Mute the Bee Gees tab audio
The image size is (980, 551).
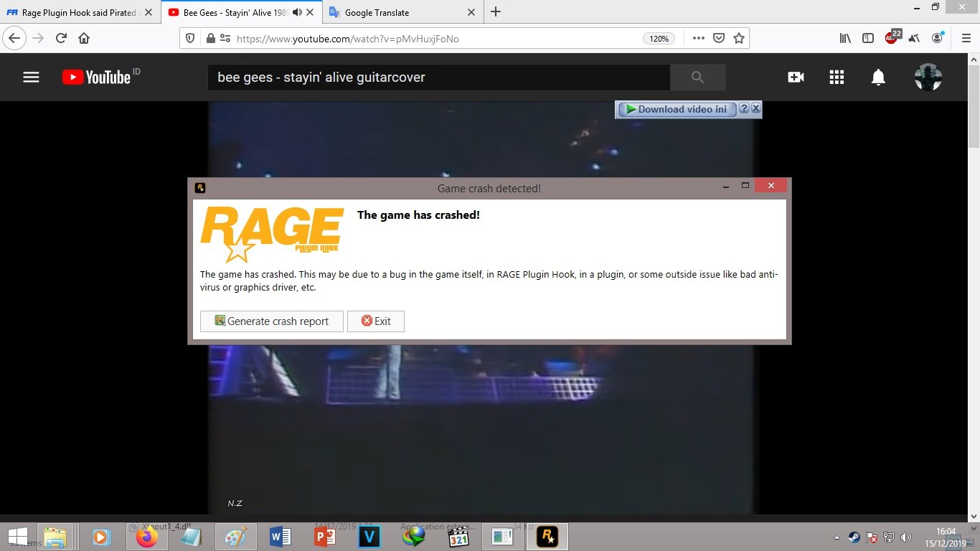point(297,12)
